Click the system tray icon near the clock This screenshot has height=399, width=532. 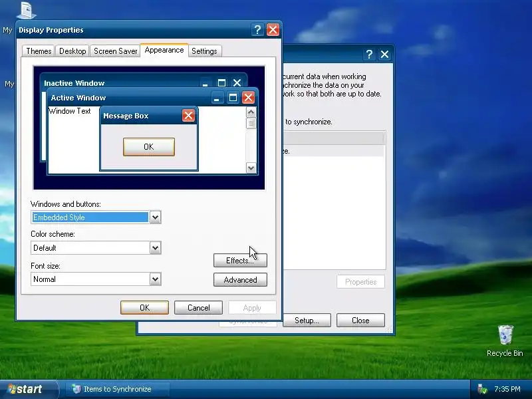tap(481, 389)
